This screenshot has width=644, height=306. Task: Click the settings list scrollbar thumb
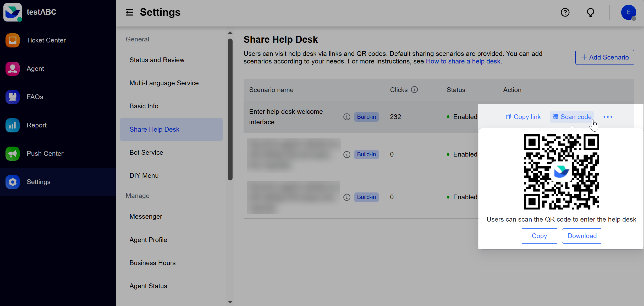[x=230, y=110]
